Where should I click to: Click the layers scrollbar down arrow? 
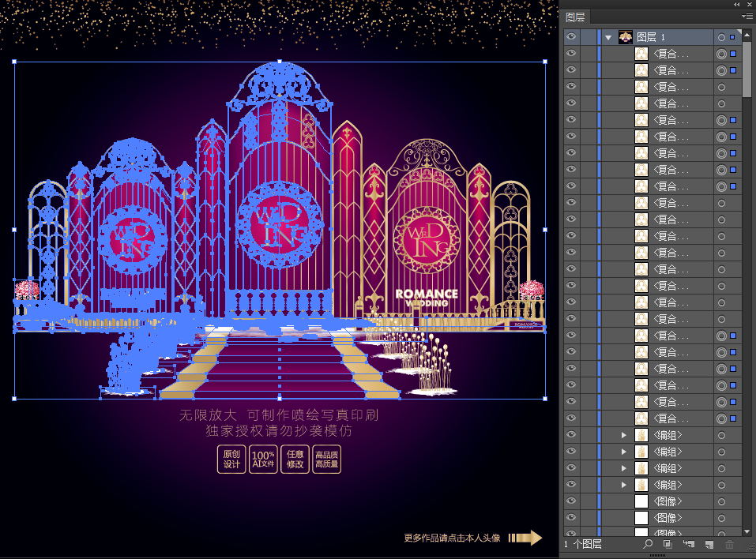point(747,532)
